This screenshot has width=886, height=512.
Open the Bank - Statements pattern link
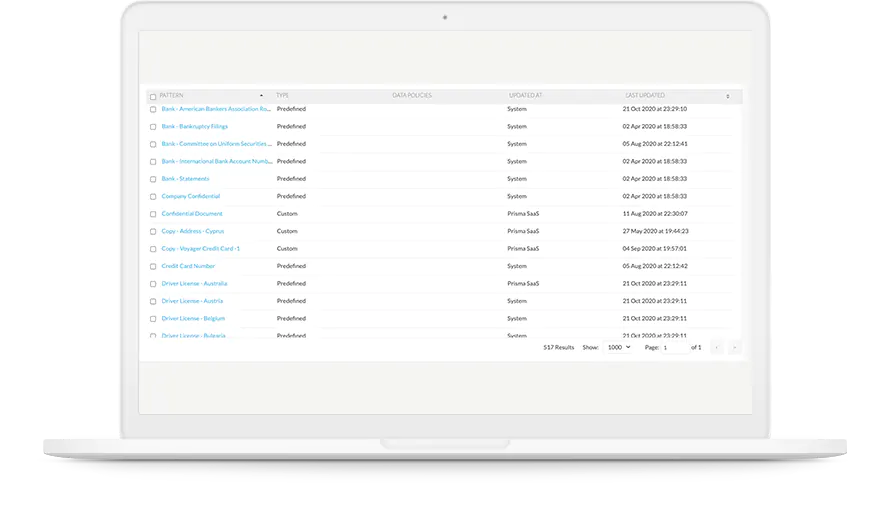click(185, 179)
